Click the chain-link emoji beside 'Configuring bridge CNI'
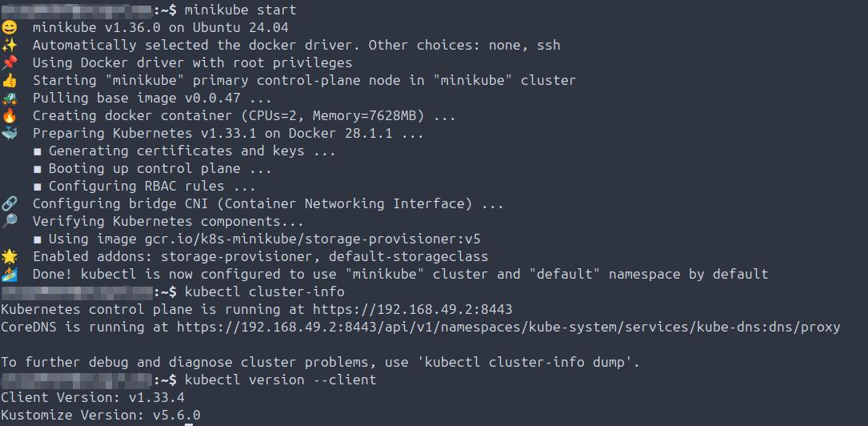 click(9, 204)
